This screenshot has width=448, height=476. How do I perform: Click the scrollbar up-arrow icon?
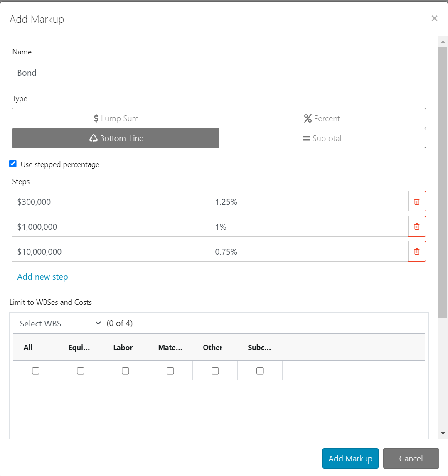coord(443,41)
